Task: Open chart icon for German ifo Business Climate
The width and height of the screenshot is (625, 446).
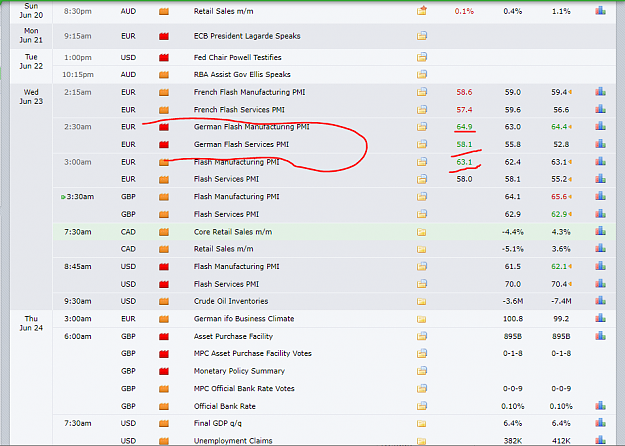Action: click(x=600, y=318)
